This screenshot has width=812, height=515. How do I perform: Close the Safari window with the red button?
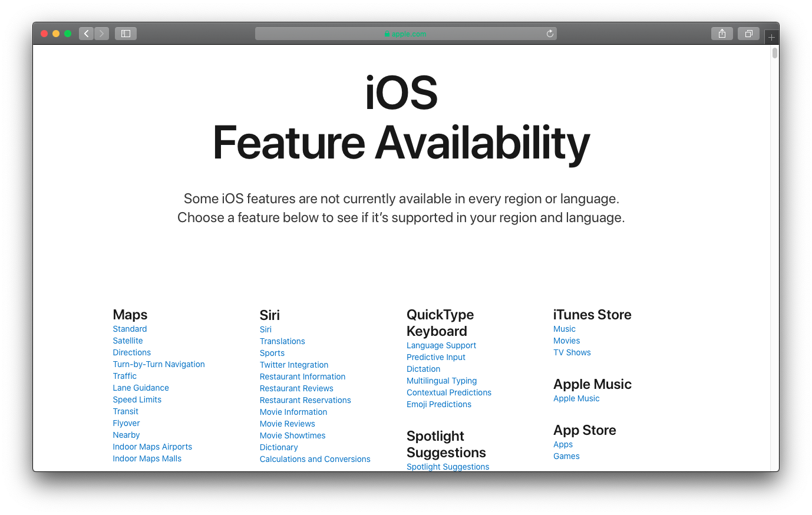click(44, 34)
